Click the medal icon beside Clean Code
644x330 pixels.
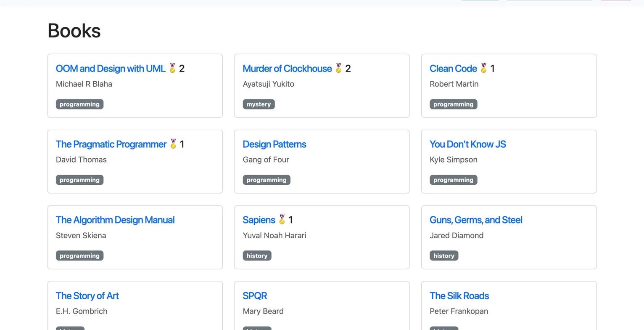coord(484,68)
